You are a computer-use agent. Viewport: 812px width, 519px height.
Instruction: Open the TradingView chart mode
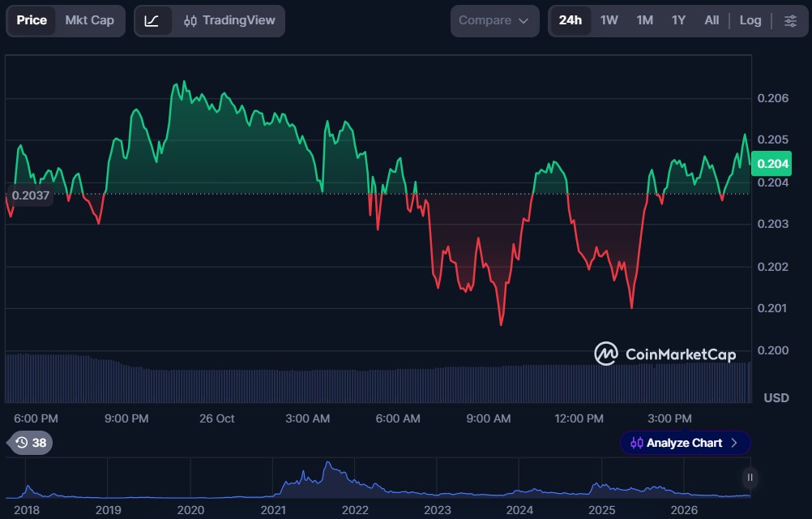coord(230,21)
